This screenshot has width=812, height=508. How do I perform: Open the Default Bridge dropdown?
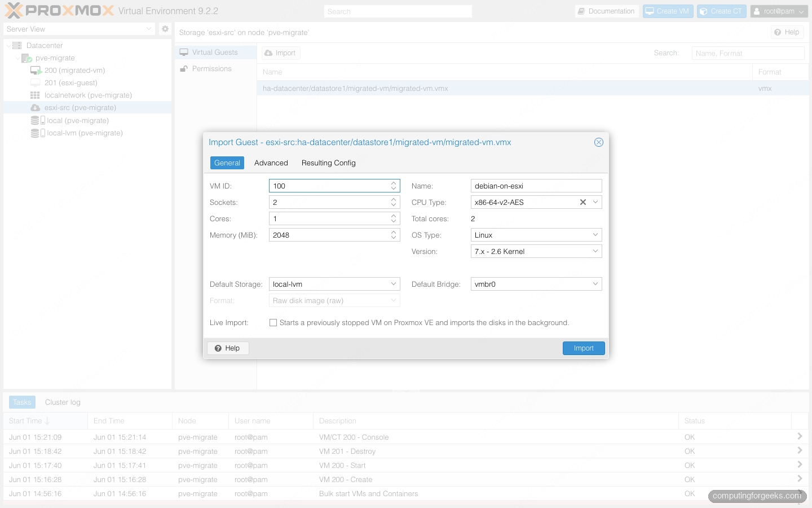[595, 284]
